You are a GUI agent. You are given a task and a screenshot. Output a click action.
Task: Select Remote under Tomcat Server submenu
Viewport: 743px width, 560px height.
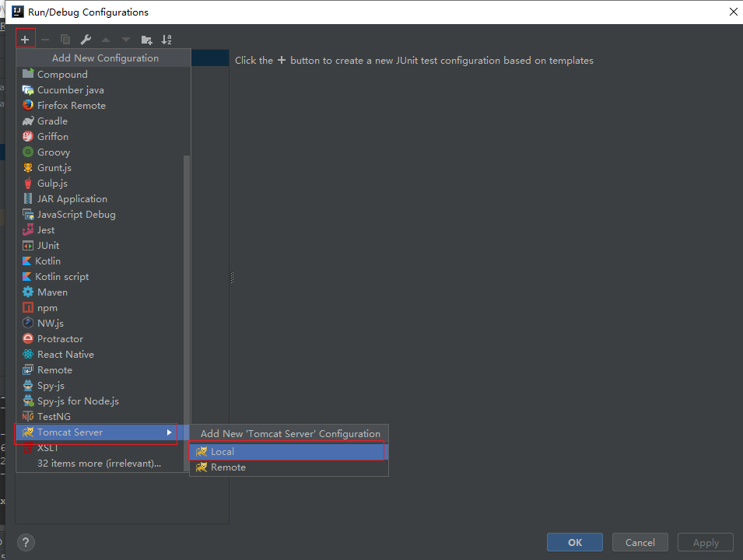(227, 467)
